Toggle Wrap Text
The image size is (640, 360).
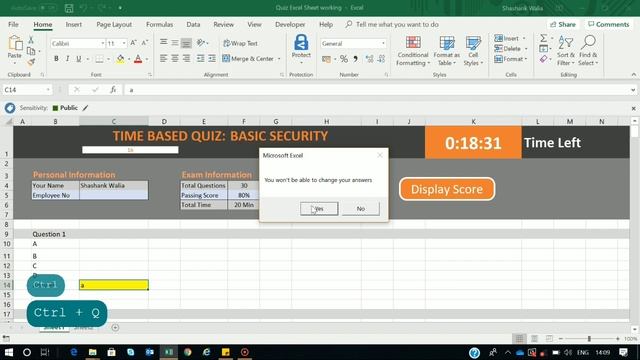[240, 43]
